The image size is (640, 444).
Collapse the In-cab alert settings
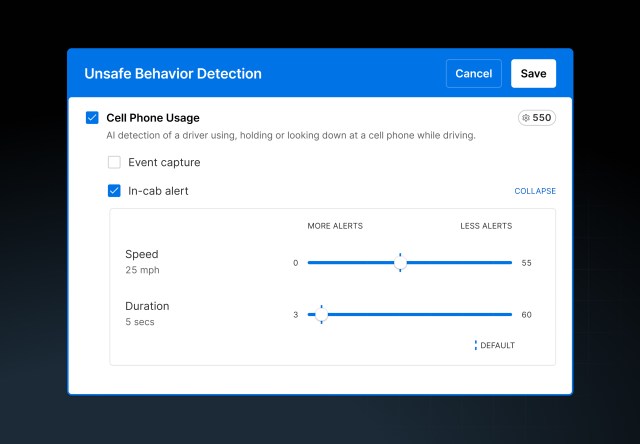pyautogui.click(x=534, y=191)
